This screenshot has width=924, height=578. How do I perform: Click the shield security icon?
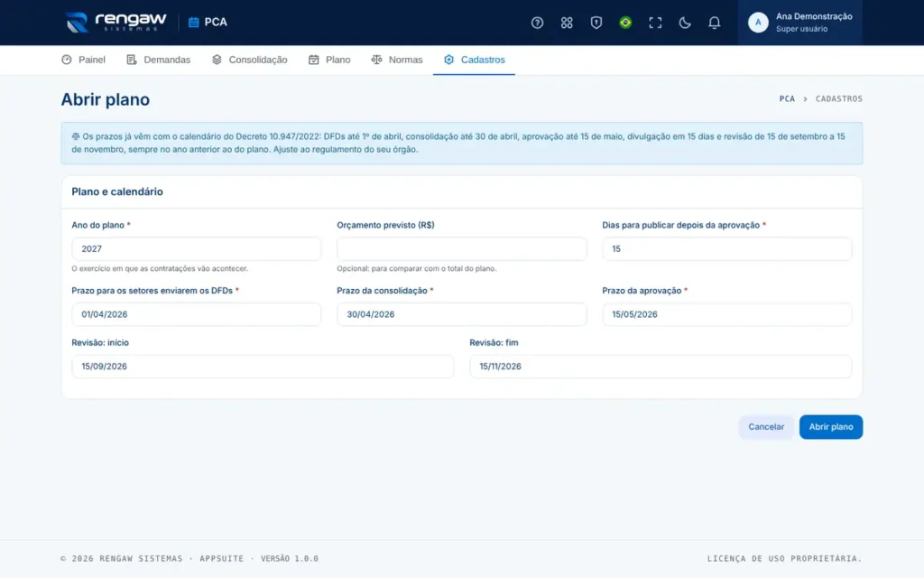[596, 23]
